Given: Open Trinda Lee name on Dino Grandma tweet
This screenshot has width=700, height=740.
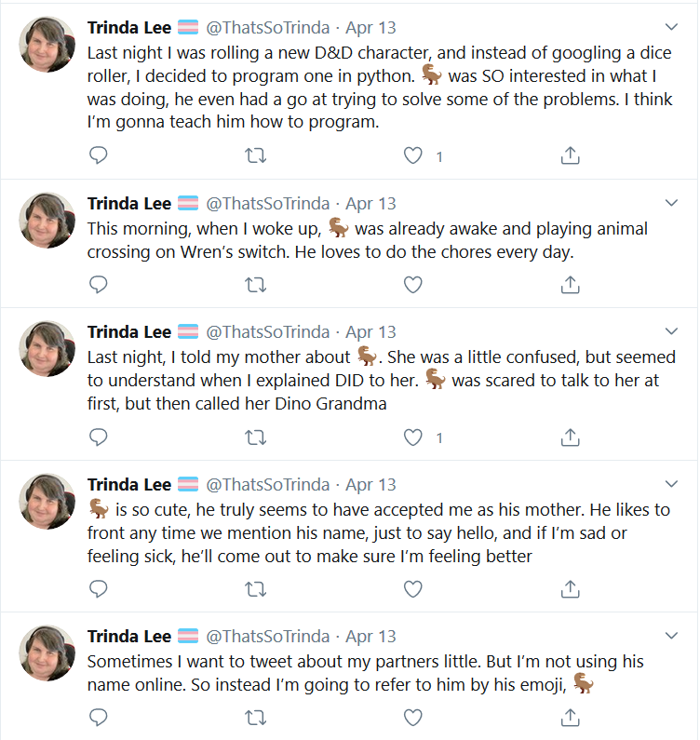Looking at the screenshot, I should click(x=128, y=332).
